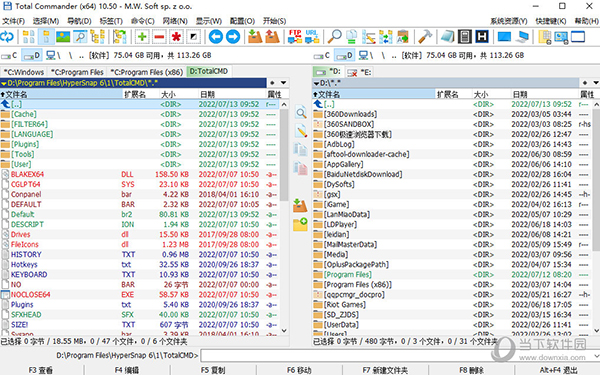Open the 配置(O) menu
This screenshot has height=375, width=600.
(x=242, y=21)
